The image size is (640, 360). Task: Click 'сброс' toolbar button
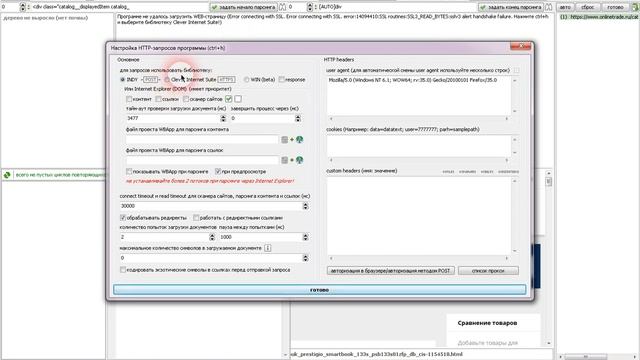point(587,7)
